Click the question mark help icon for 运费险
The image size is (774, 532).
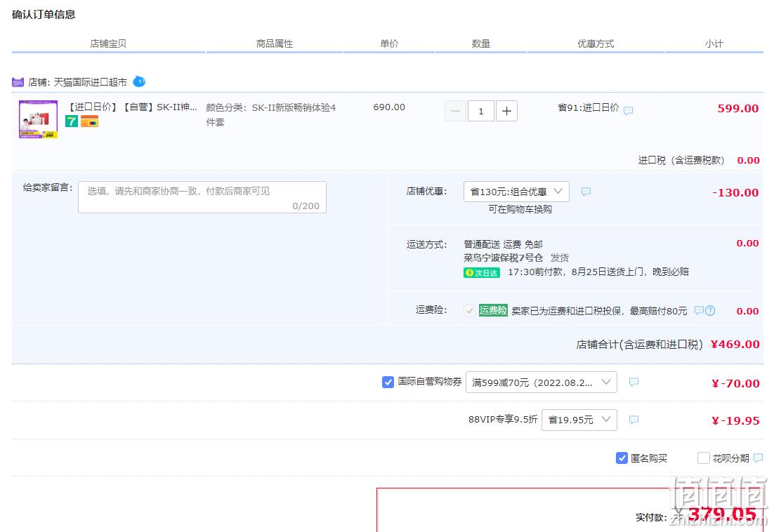click(x=710, y=311)
